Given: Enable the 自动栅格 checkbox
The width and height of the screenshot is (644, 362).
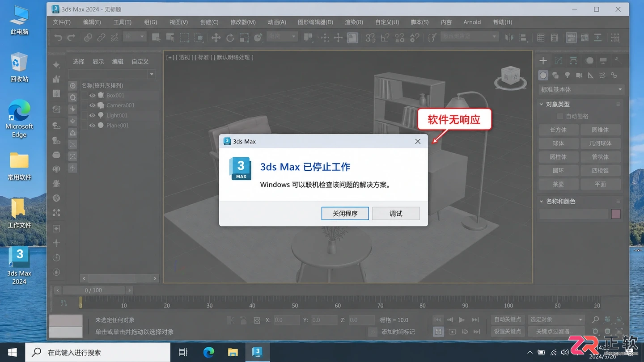Looking at the screenshot, I should (560, 116).
